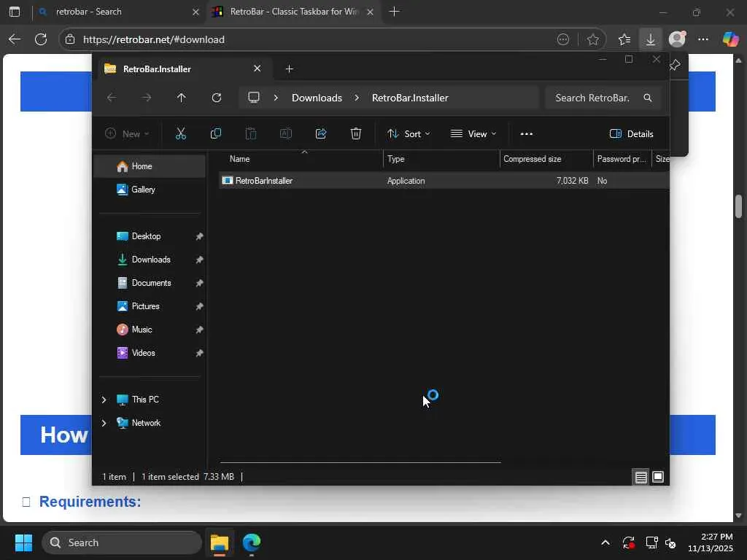The height and width of the screenshot is (560, 747).
Task: Go back in the Edge browser
Action: point(15,39)
